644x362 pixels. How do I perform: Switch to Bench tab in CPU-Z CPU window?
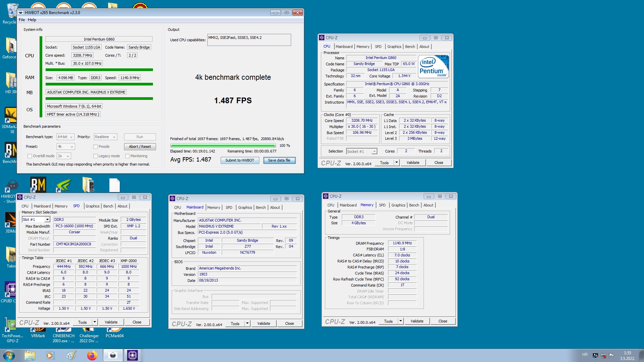click(x=410, y=47)
